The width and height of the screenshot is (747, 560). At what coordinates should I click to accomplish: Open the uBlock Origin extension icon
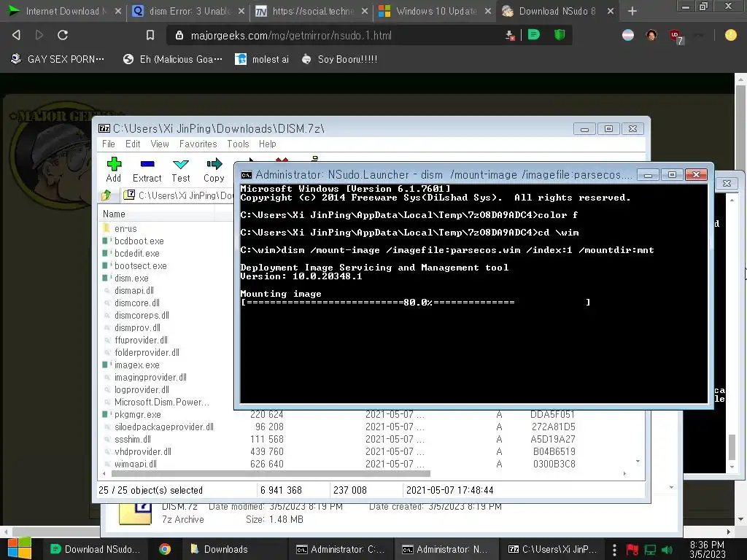676,36
